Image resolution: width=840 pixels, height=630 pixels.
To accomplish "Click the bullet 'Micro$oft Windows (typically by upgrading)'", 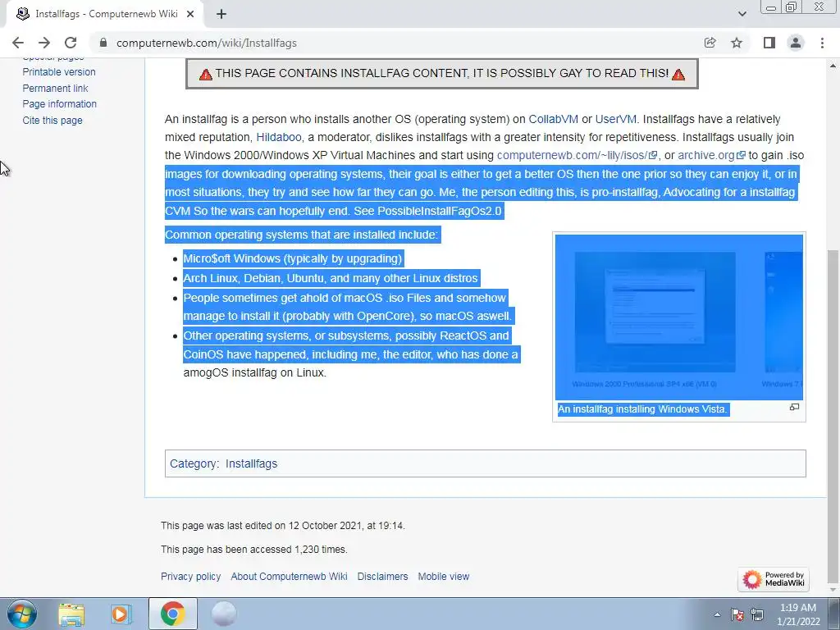I will click(x=293, y=258).
